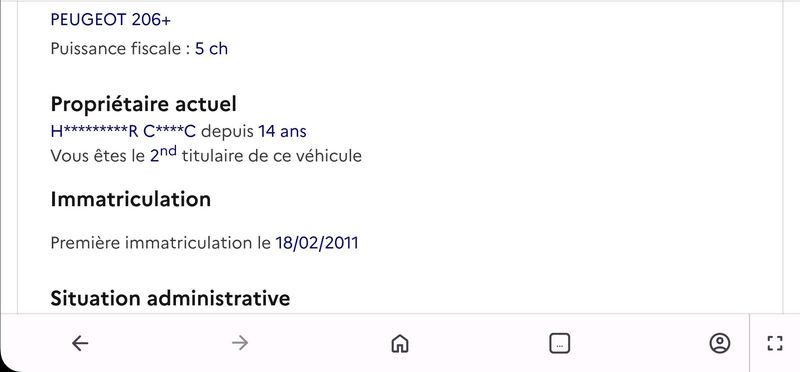The width and height of the screenshot is (800, 372).
Task: Click 'titulaire de ce véhicule' sentence
Action: (x=271, y=156)
